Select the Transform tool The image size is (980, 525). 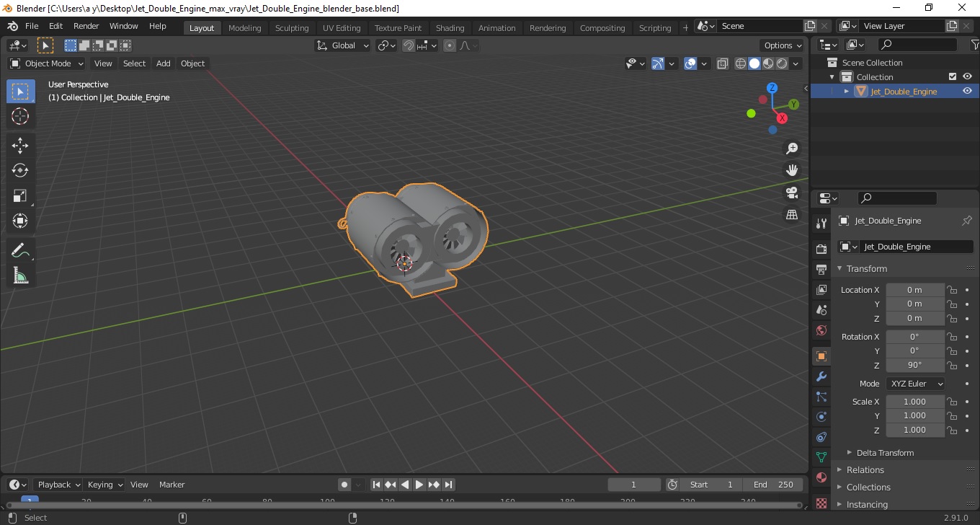20,220
